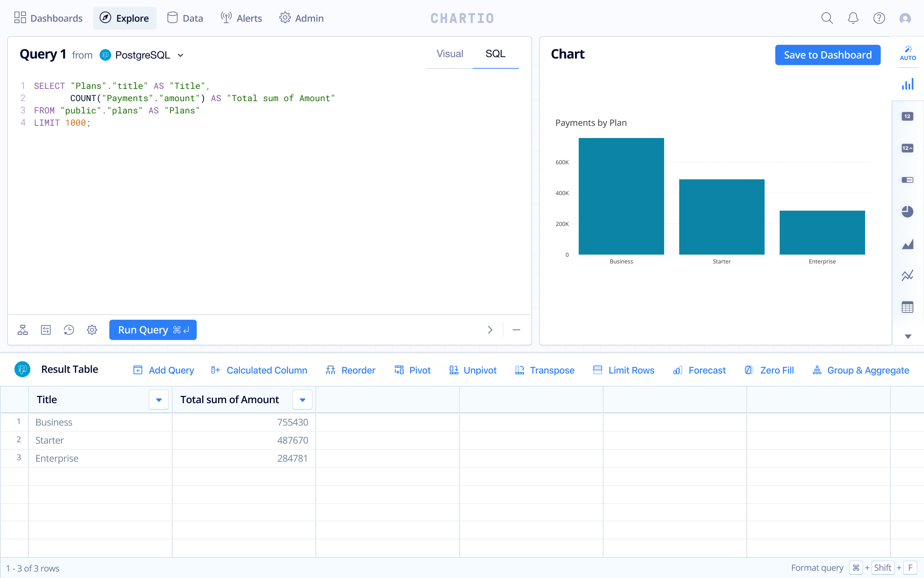Open query settings gear

click(92, 329)
